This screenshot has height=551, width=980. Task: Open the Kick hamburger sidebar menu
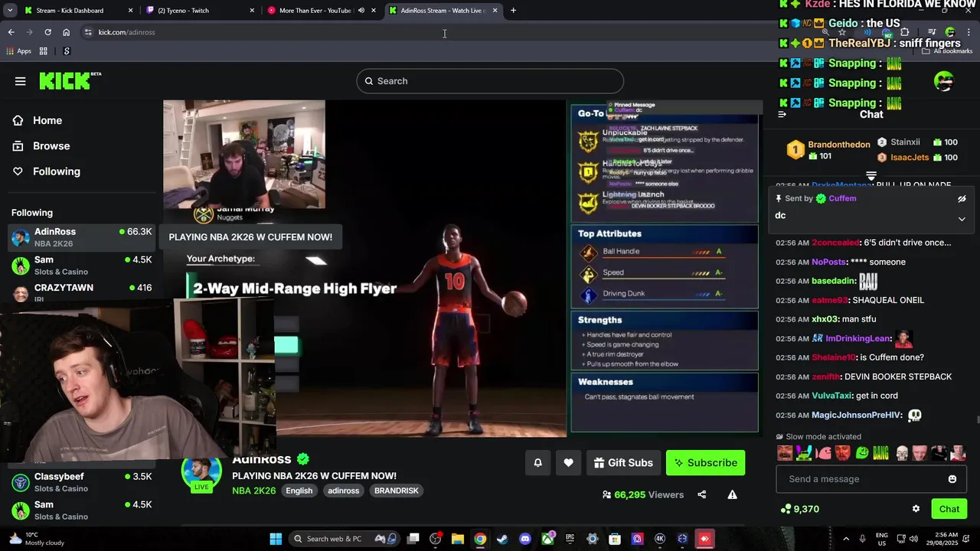tap(21, 81)
